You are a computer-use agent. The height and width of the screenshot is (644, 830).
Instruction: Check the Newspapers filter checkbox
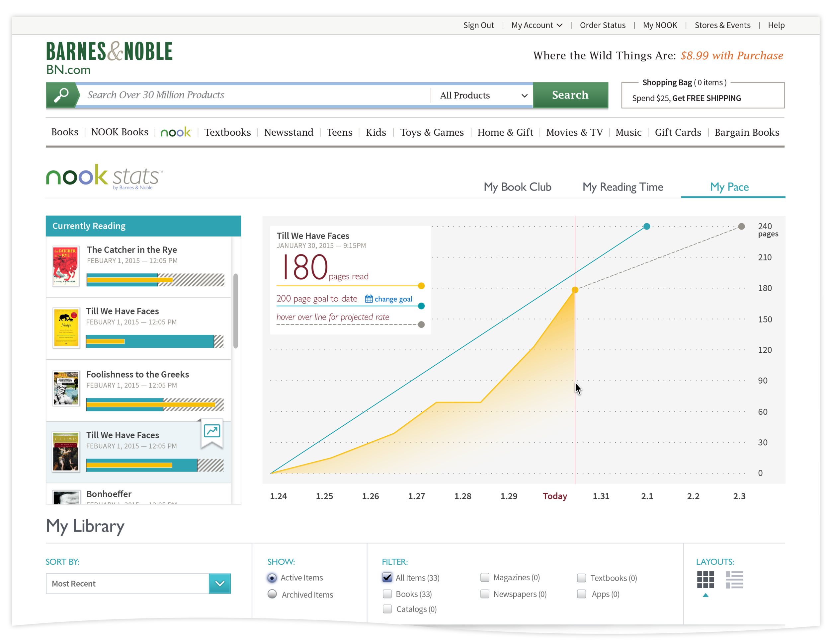484,594
